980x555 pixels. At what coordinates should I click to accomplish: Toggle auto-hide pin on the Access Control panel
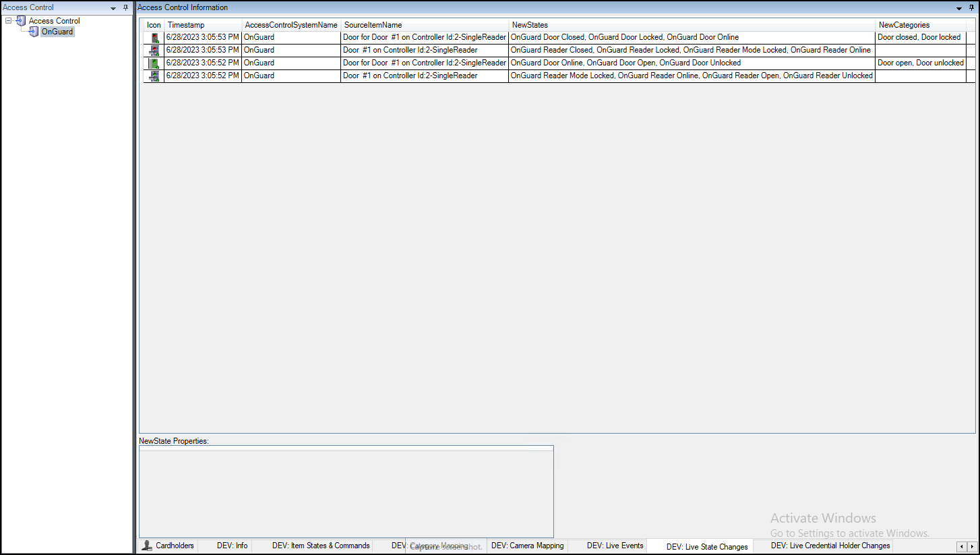pyautogui.click(x=125, y=7)
